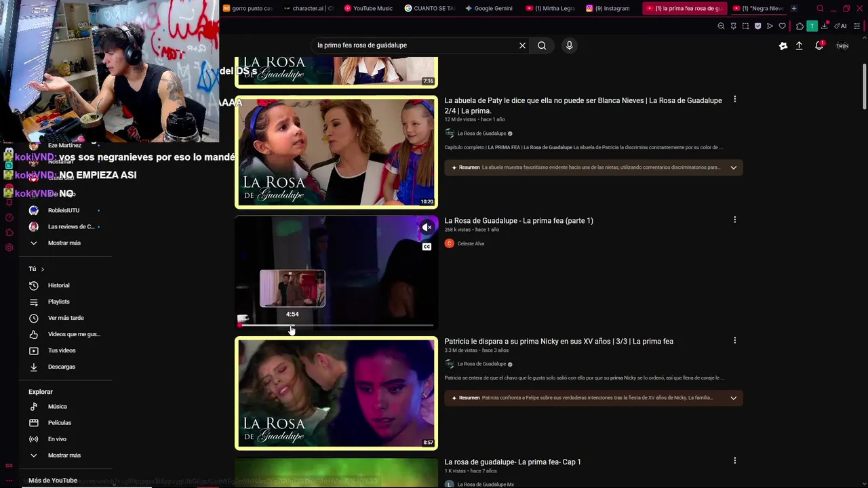The width and height of the screenshot is (868, 488).
Task: Click the YouTube search magnifier button
Action: pyautogui.click(x=542, y=45)
